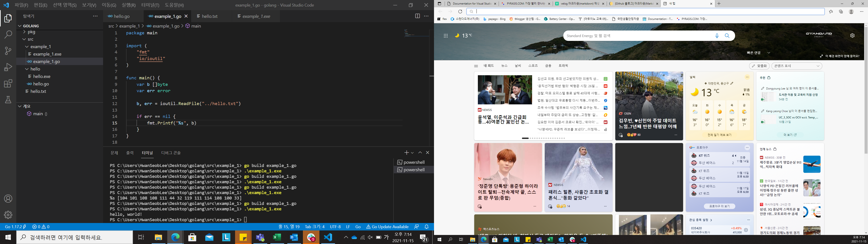The width and height of the screenshot is (868, 244).
Task: Open the Extensions view
Action: pos(8,83)
